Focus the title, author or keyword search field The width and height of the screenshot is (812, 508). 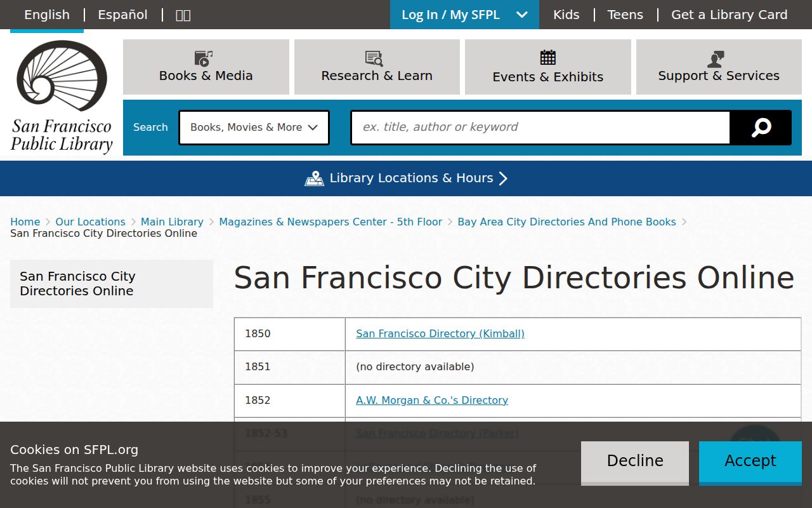point(540,128)
